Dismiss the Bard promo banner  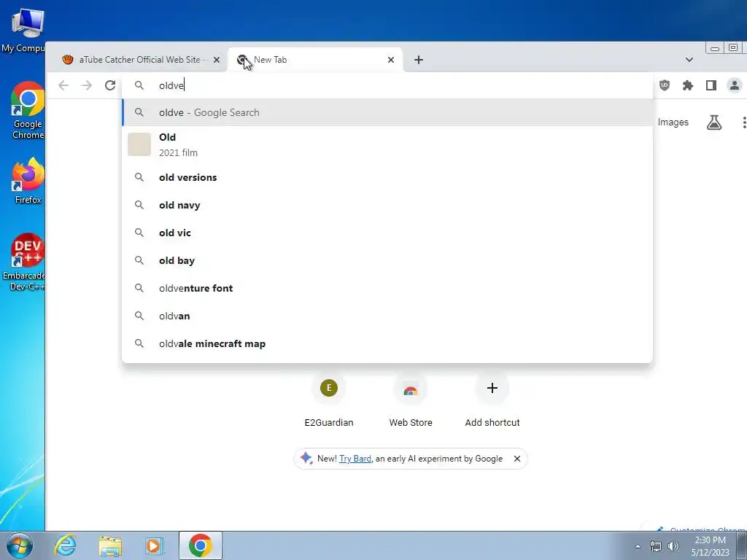pos(517,459)
